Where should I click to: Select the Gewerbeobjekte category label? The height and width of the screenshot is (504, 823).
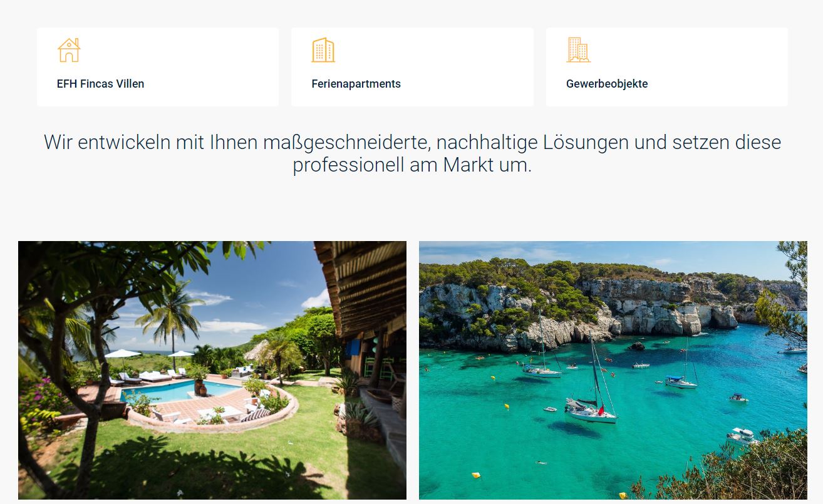(x=607, y=84)
